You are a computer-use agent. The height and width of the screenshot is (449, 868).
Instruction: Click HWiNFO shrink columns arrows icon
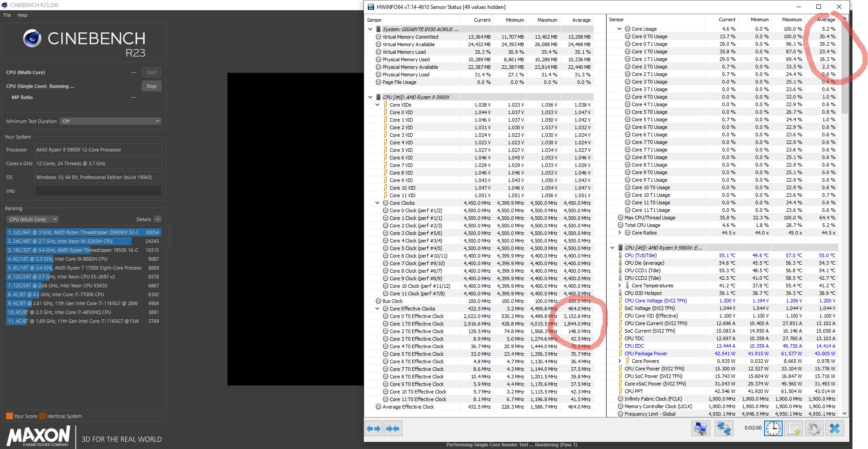coord(393,429)
